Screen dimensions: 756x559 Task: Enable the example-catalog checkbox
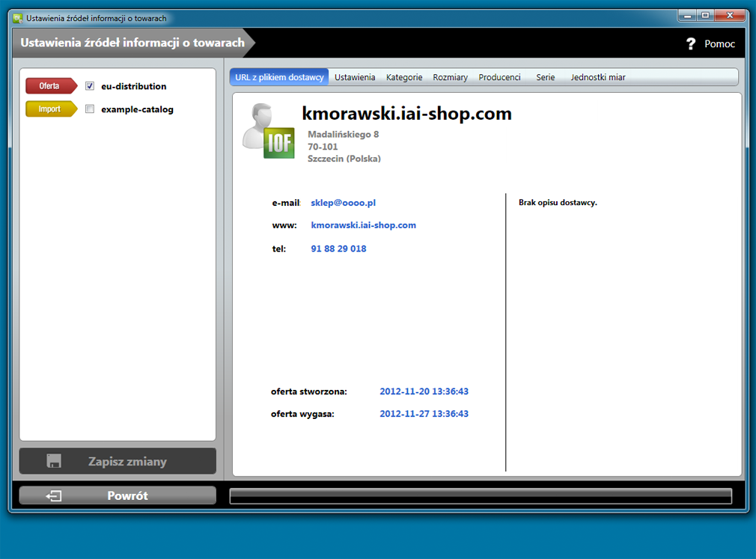(90, 109)
